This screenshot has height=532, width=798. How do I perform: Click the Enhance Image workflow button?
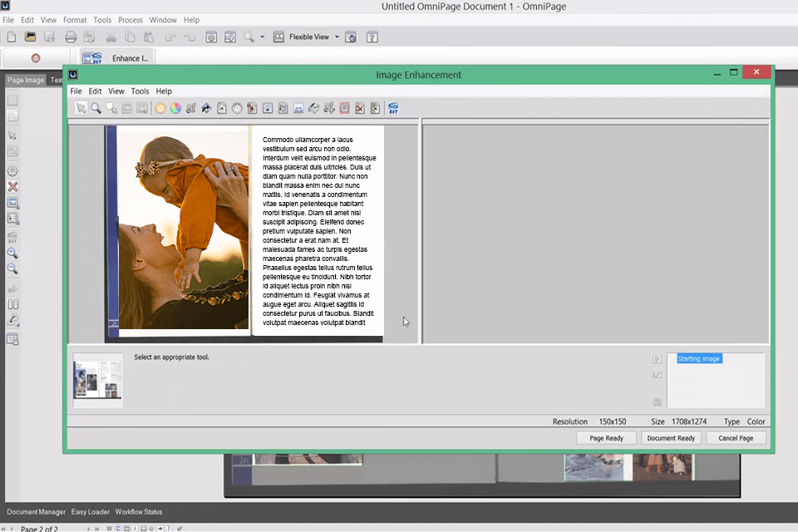(116, 58)
